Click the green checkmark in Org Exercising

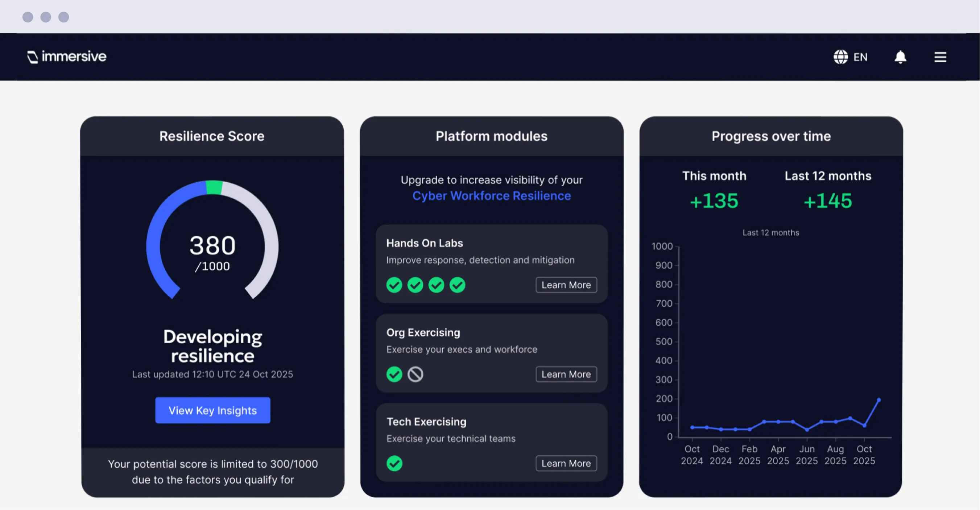coord(394,374)
